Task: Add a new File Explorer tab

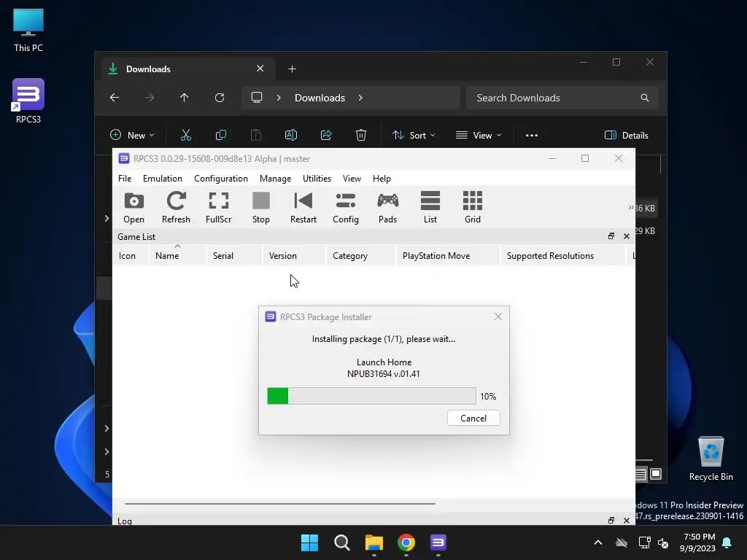Action: 292,69
